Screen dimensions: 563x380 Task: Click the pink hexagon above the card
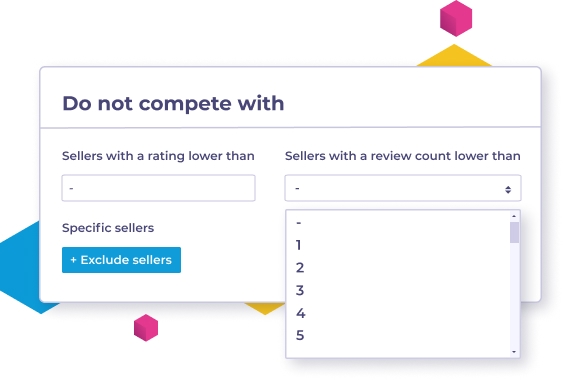pos(456,18)
